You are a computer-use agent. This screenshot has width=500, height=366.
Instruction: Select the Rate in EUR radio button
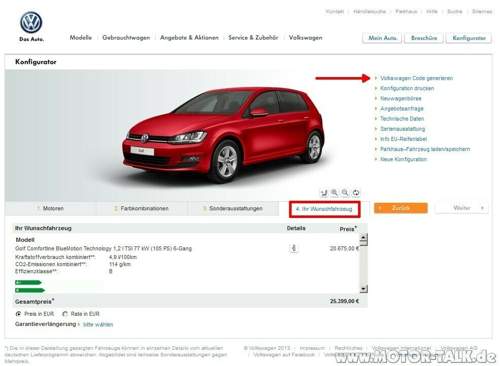tap(65, 314)
